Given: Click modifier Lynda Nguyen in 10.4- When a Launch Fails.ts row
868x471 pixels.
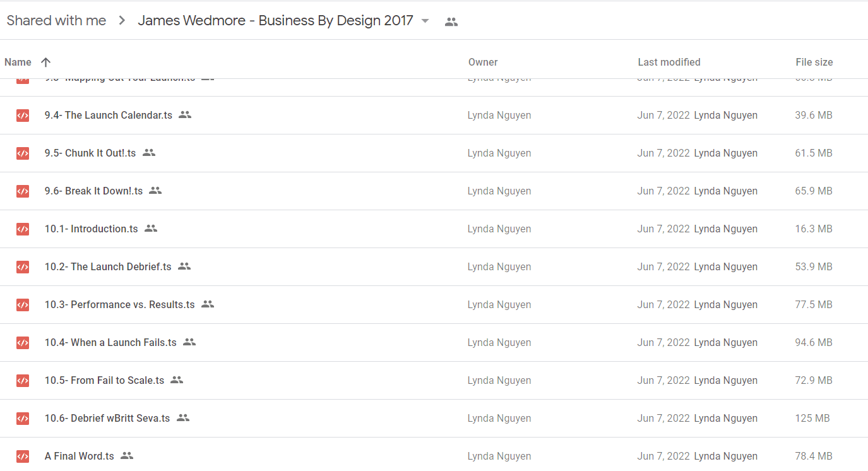Looking at the screenshot, I should click(725, 342).
